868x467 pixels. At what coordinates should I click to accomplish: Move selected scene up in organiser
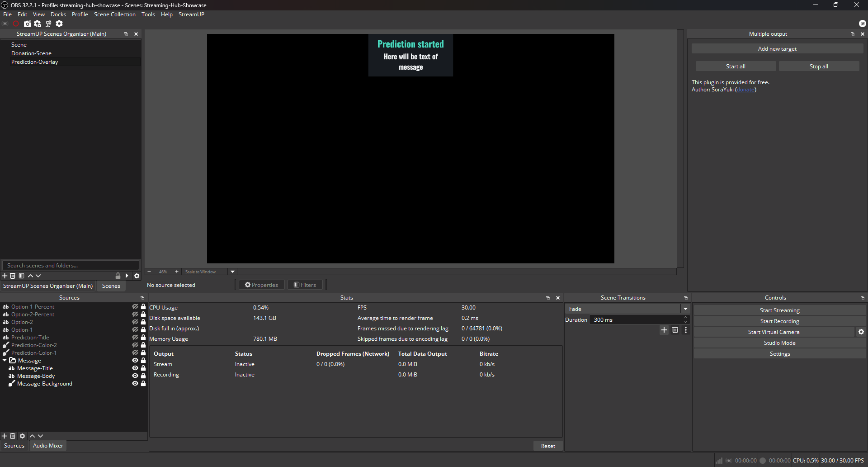click(30, 276)
